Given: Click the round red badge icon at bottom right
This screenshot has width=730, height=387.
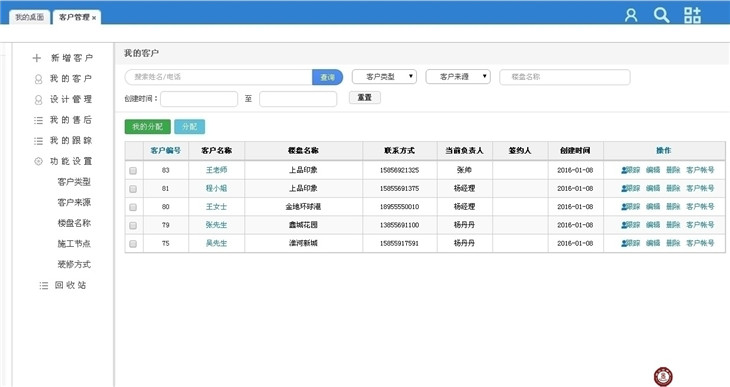Looking at the screenshot, I should click(663, 376).
